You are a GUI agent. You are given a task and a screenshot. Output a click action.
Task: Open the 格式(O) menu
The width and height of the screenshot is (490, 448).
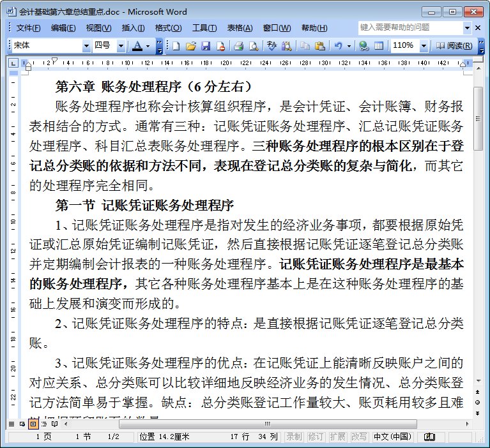pyautogui.click(x=168, y=28)
